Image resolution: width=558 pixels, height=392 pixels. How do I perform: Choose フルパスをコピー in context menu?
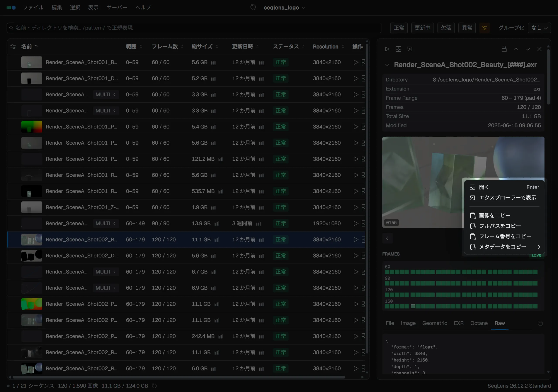click(505, 226)
